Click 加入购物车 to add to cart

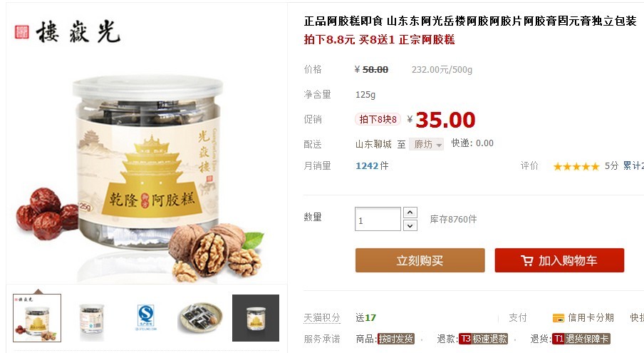[x=559, y=260]
